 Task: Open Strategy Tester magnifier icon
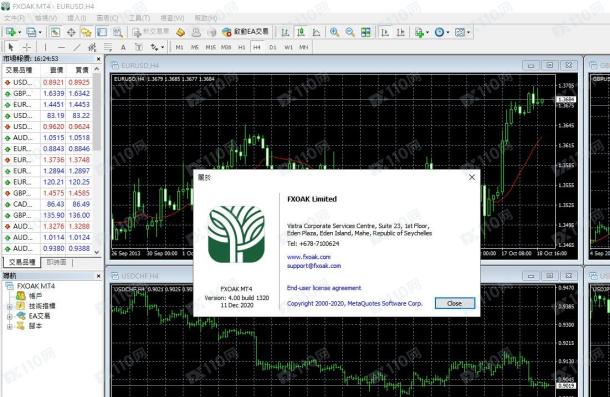pos(117,32)
